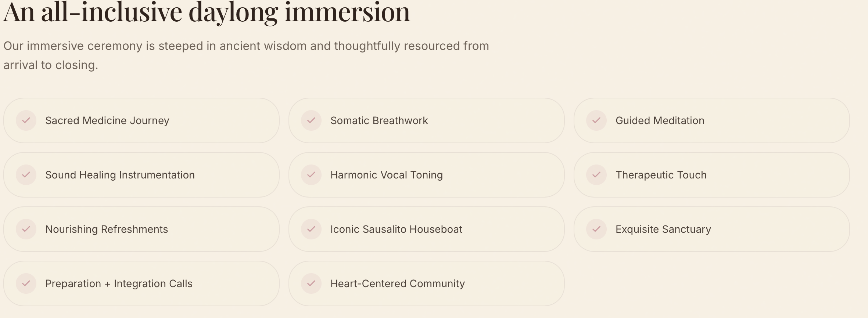Click the checkmark icon beside Preparation + Integration Calls
868x318 pixels.
coord(26,283)
